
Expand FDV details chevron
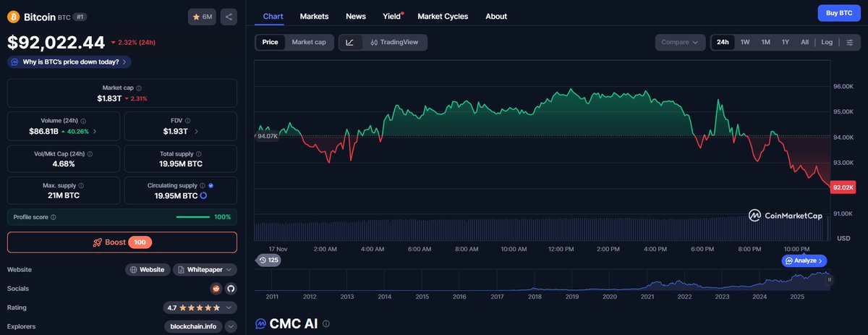coord(196,132)
